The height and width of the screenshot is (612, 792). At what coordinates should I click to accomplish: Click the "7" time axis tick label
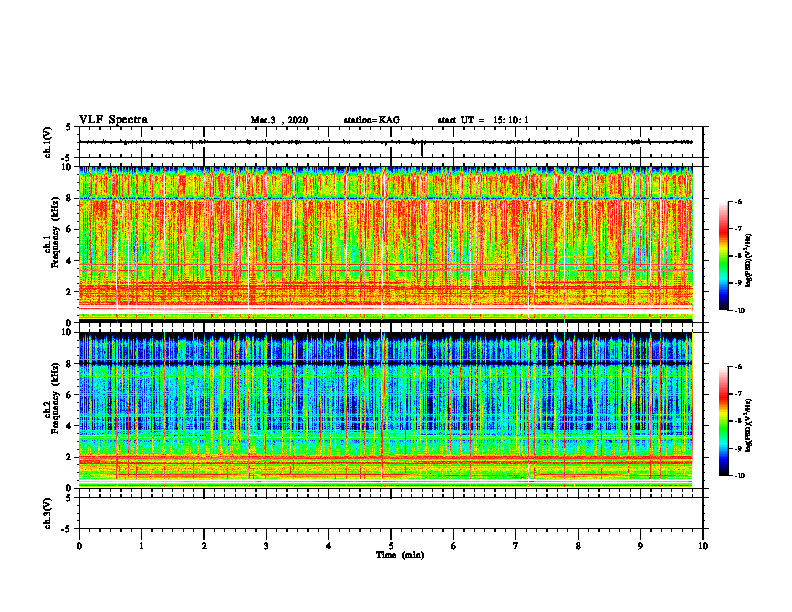516,545
